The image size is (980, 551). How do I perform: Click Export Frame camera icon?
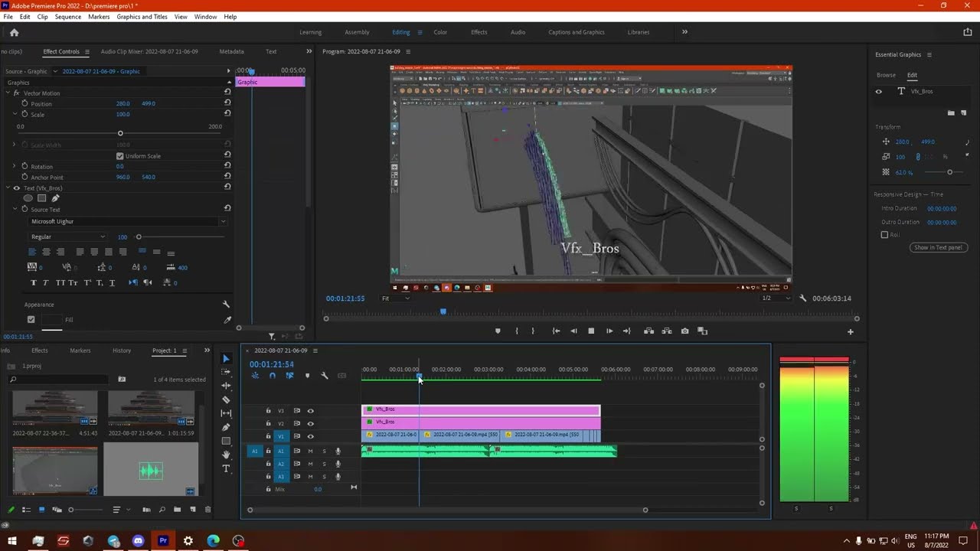click(x=684, y=331)
